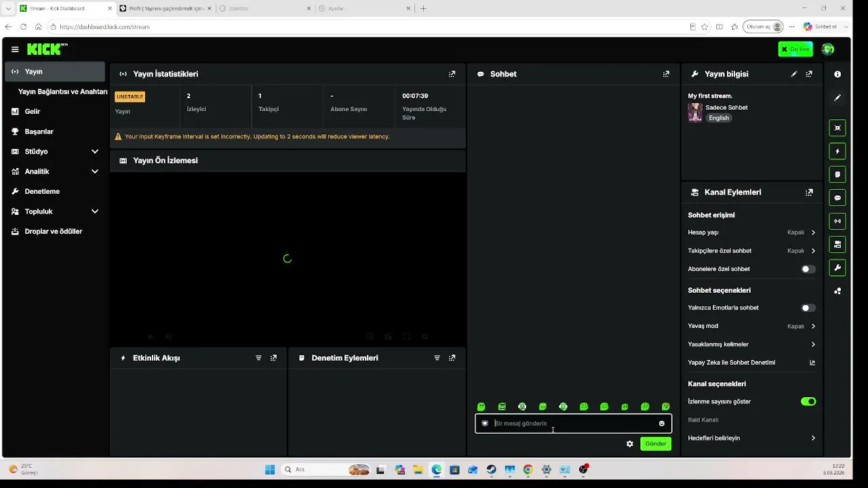Open Hesap yaşı setting options
The image size is (868, 488).
pyautogui.click(x=751, y=232)
